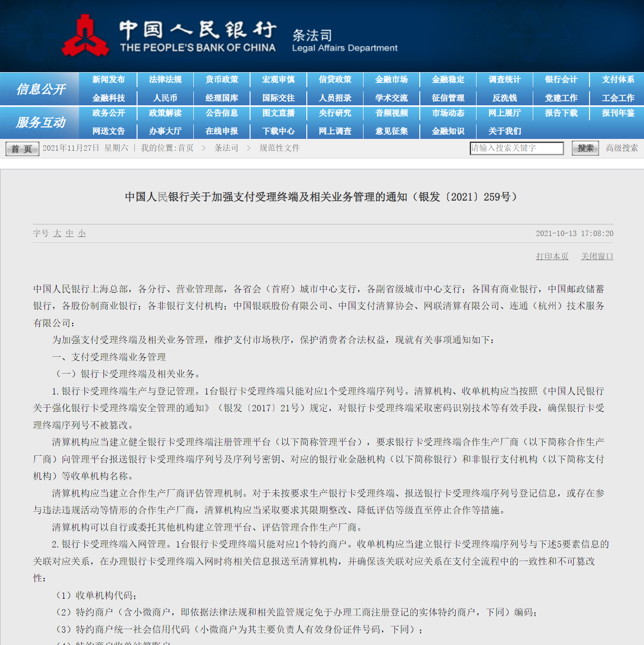Image resolution: width=644 pixels, height=645 pixels.
Task: Open 关于我们 menu item
Action: [505, 131]
